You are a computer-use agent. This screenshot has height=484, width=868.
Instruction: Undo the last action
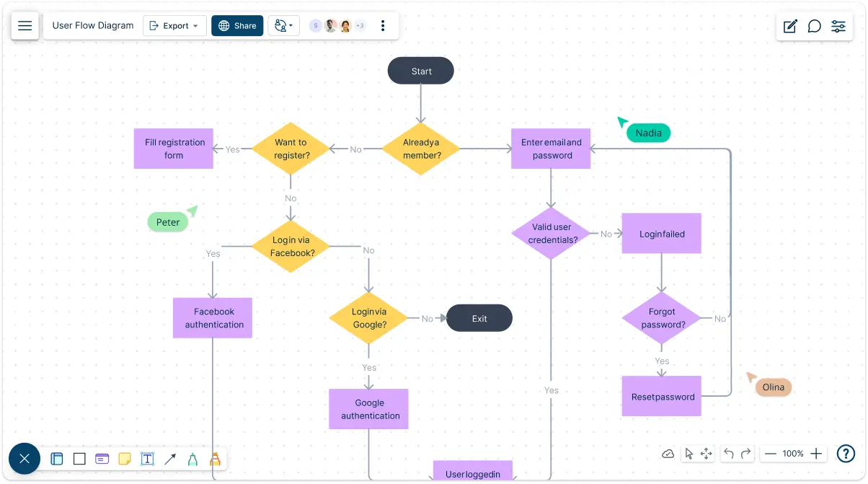pyautogui.click(x=728, y=454)
